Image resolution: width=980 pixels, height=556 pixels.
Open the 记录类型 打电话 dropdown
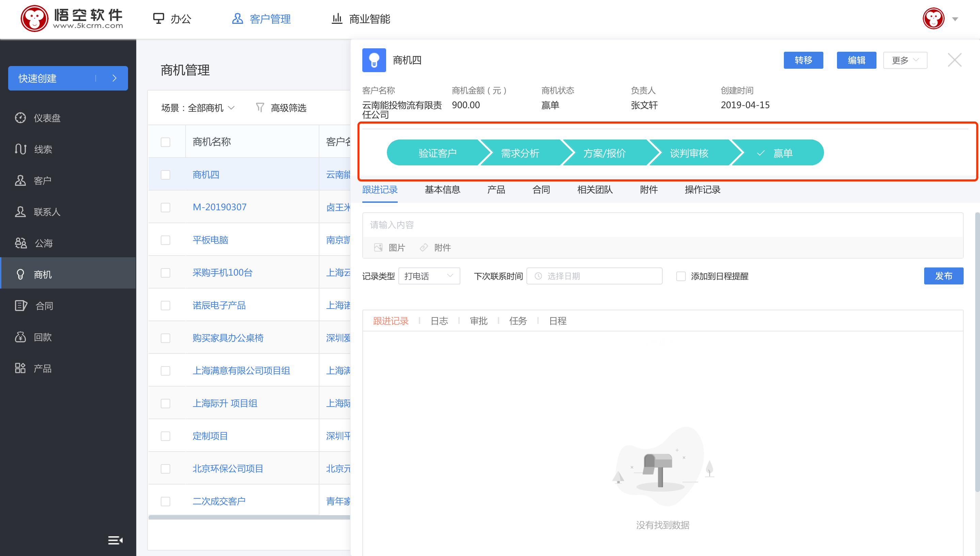429,276
